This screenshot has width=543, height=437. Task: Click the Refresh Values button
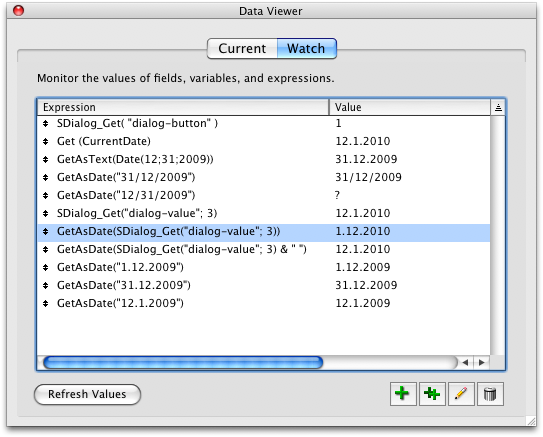[87, 394]
